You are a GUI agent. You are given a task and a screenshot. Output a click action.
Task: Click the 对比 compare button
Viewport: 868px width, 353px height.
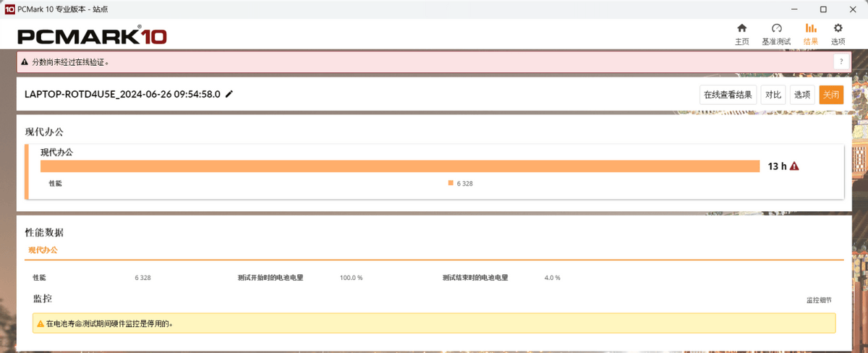click(773, 95)
